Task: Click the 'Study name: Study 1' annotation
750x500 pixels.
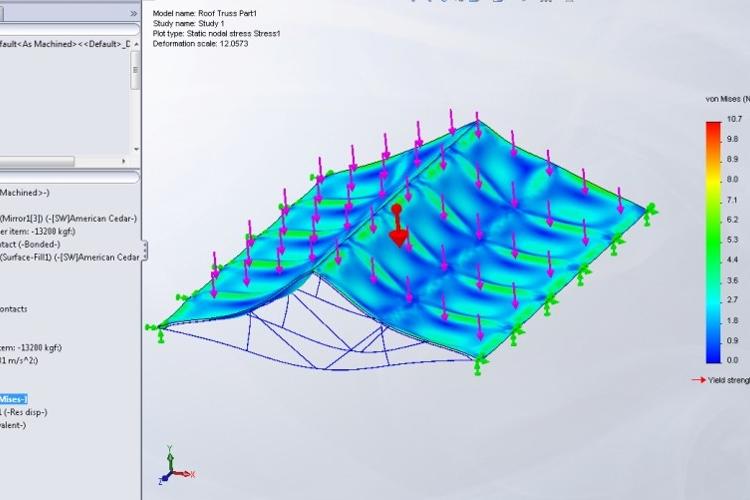Action: click(x=188, y=23)
